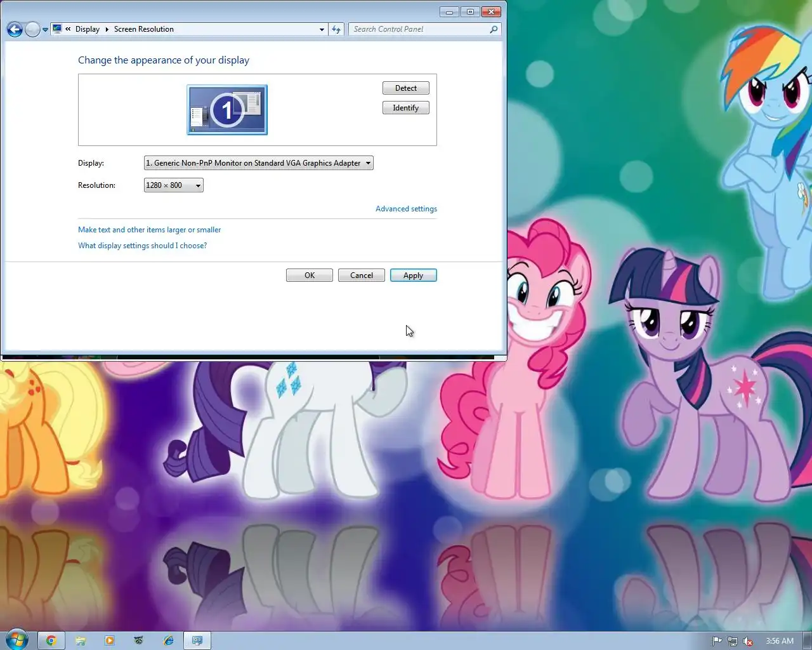Click the Show desktop strip beside clock
The image size is (812, 650).
click(x=808, y=640)
